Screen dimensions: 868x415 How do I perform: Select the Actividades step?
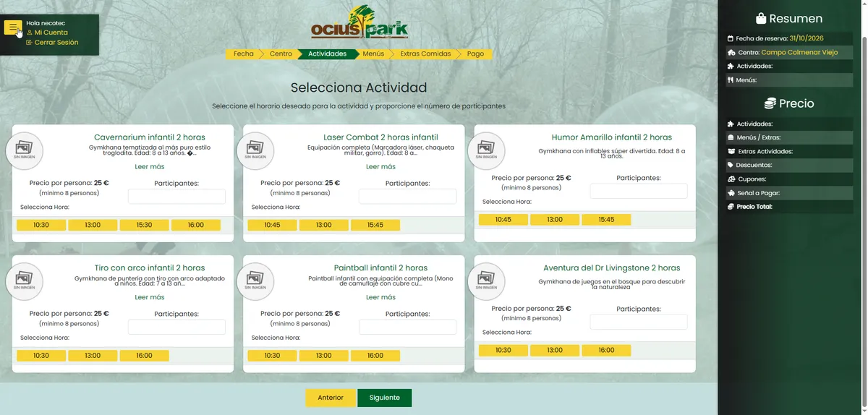[x=327, y=54]
